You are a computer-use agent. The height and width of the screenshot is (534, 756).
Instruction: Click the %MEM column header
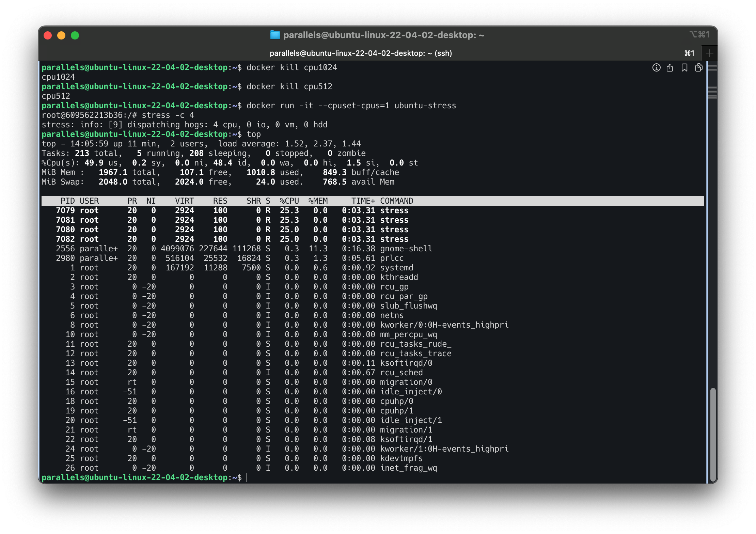(318, 201)
